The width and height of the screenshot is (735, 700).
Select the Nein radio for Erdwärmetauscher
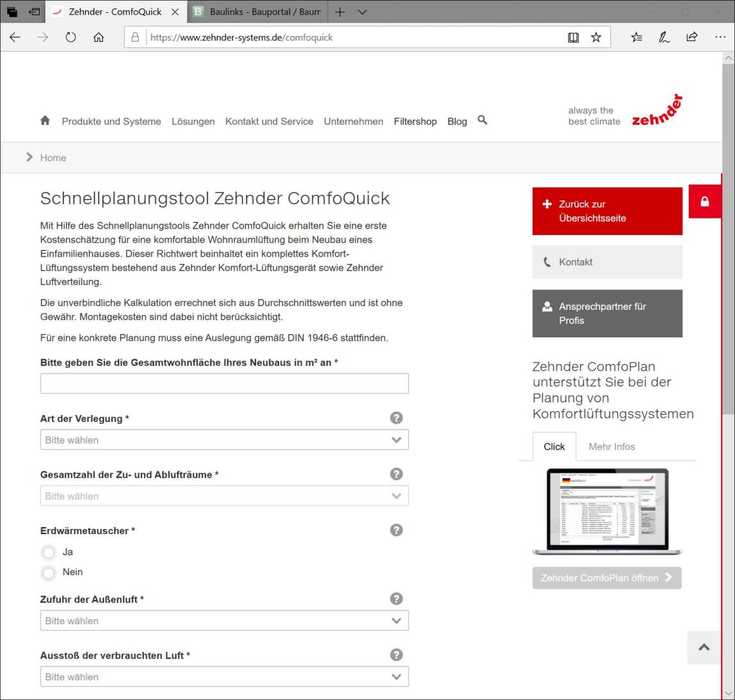(x=49, y=573)
